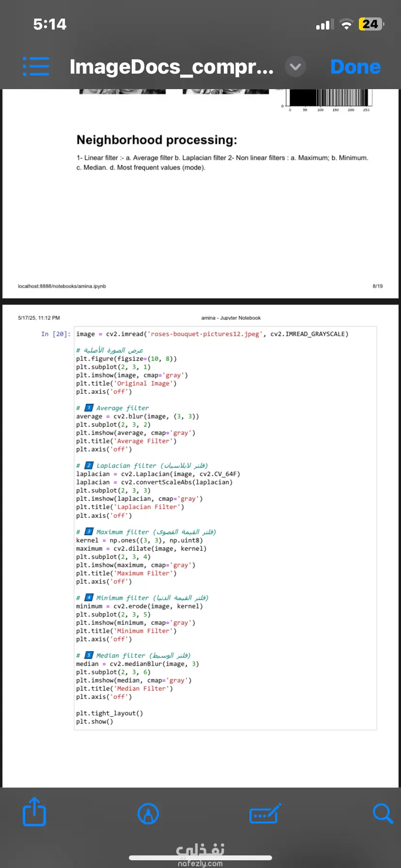
Task: Activate the Markup pen icon
Action: tap(148, 814)
